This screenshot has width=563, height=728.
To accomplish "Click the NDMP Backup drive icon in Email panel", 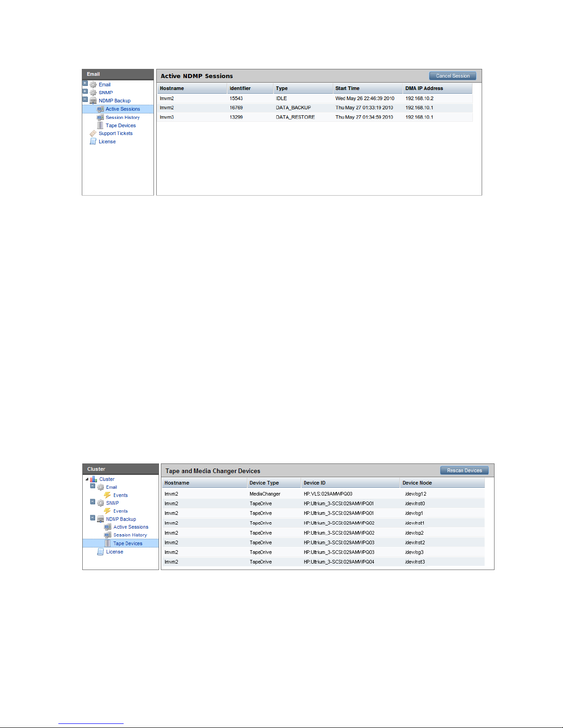I will coord(93,101).
